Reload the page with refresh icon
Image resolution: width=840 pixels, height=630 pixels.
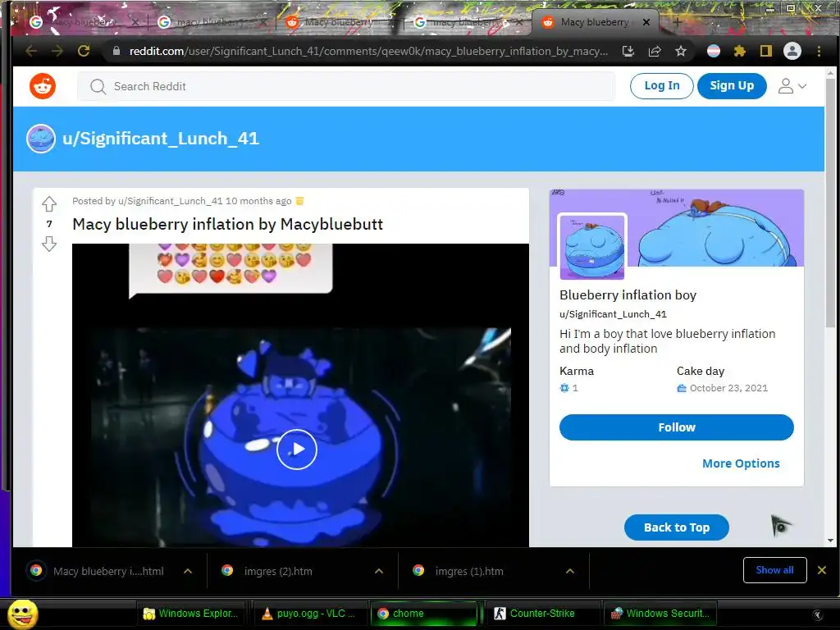(x=84, y=51)
